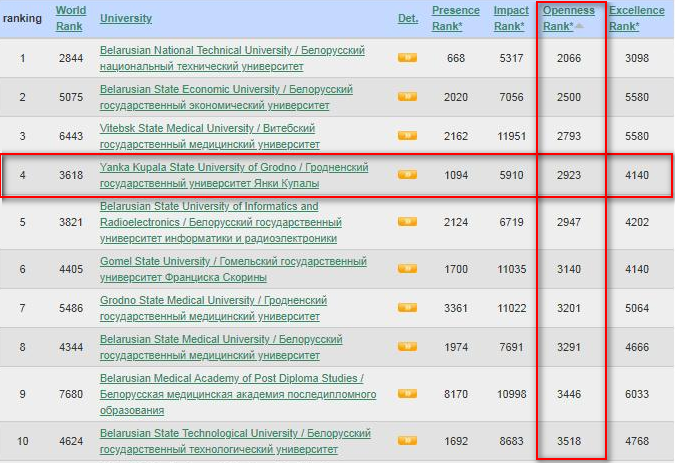
Task: Open details icon for Vitebsk State Medical University
Action: (x=407, y=136)
